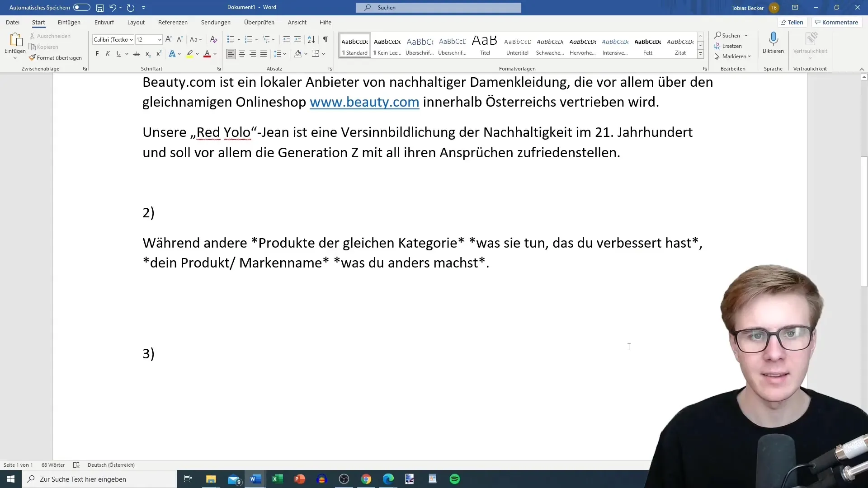Sort the selected text alphabetically
Screen dimensions: 868x488
pyautogui.click(x=311, y=39)
